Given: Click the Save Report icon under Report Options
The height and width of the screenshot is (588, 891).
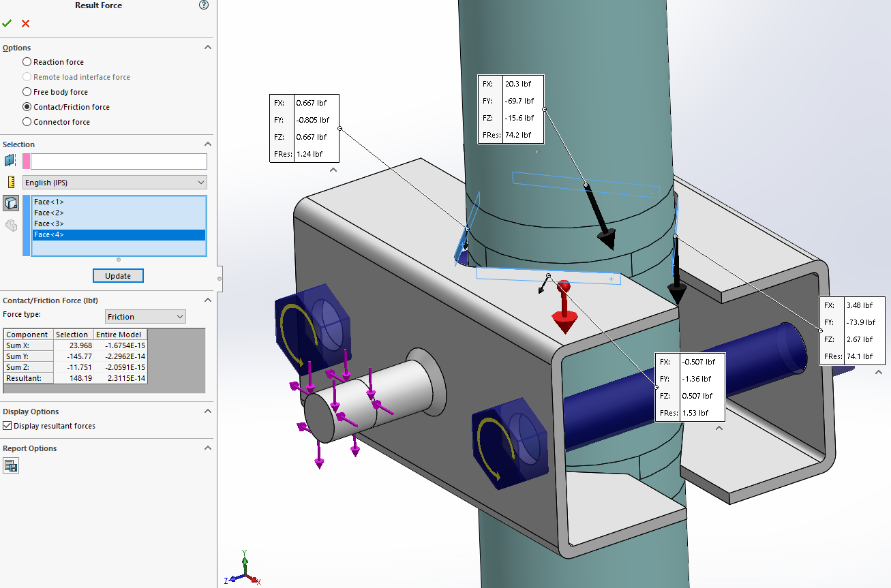Looking at the screenshot, I should click(11, 465).
